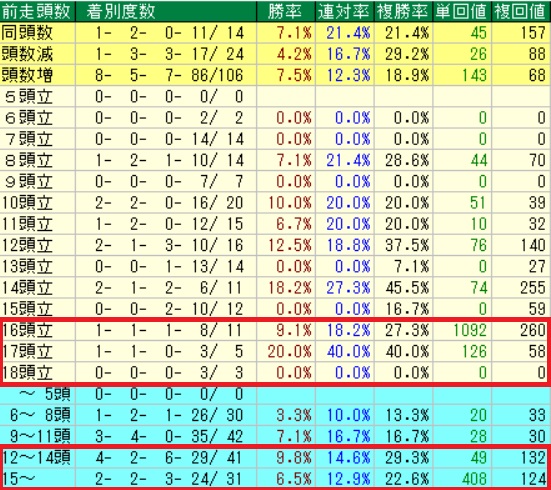Click 複勝率 37.5% in 12頭立 row

pyautogui.click(x=407, y=245)
